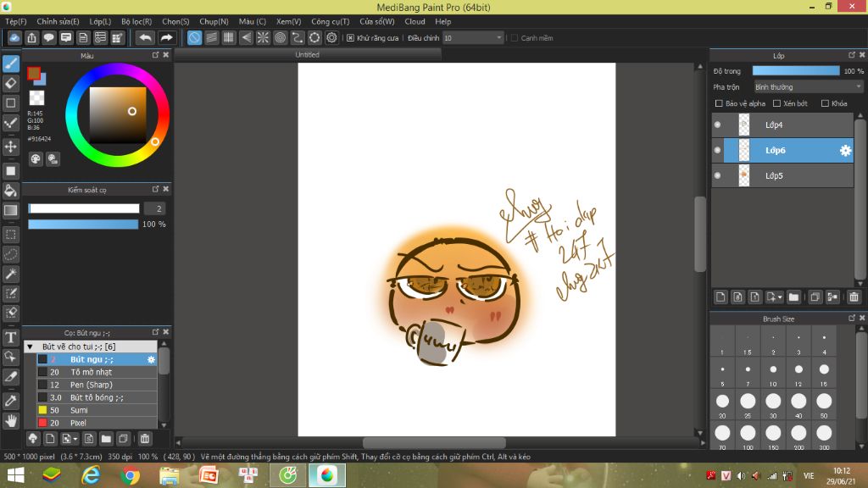Click the cloud save toolbar icon
The image size is (868, 488).
point(14,37)
